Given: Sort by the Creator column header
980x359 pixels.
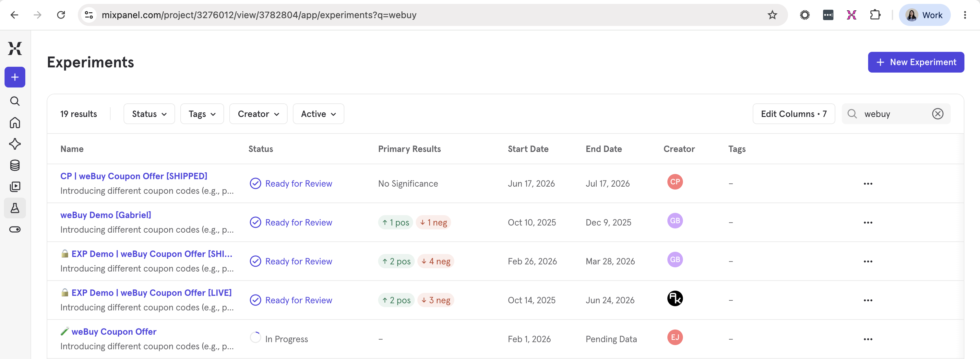Looking at the screenshot, I should [679, 149].
